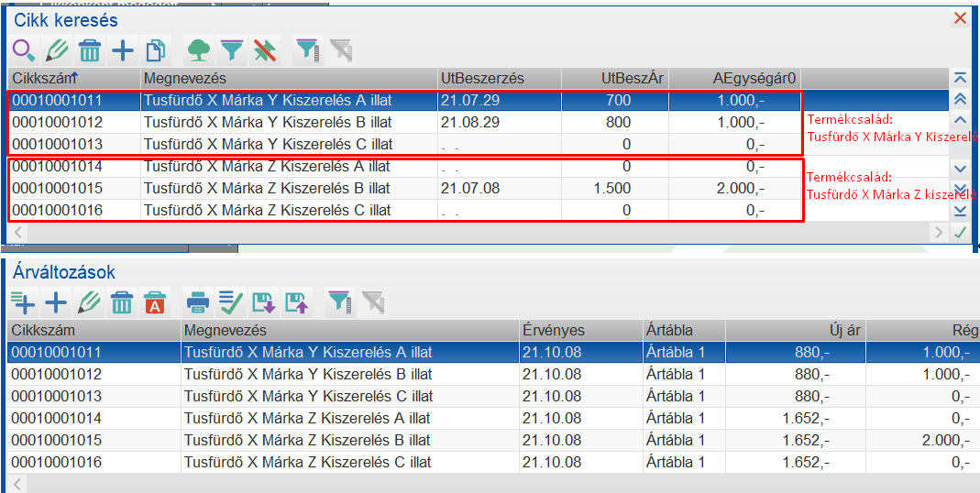Click the pencil edit icon in Cikk keresés
Screen dimensions: 980x493
[57, 50]
